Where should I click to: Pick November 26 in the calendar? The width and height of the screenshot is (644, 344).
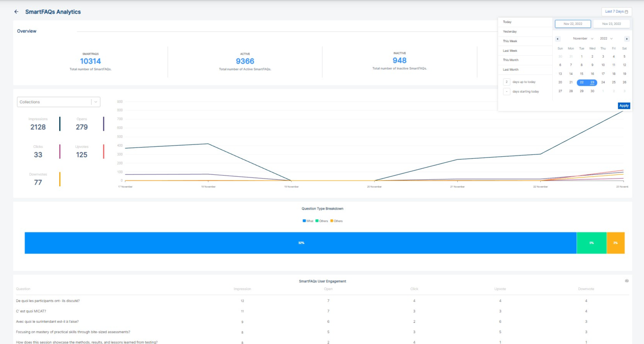click(x=624, y=82)
